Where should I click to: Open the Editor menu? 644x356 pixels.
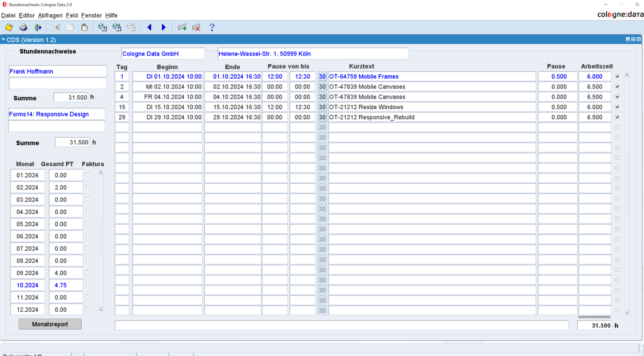tap(27, 15)
